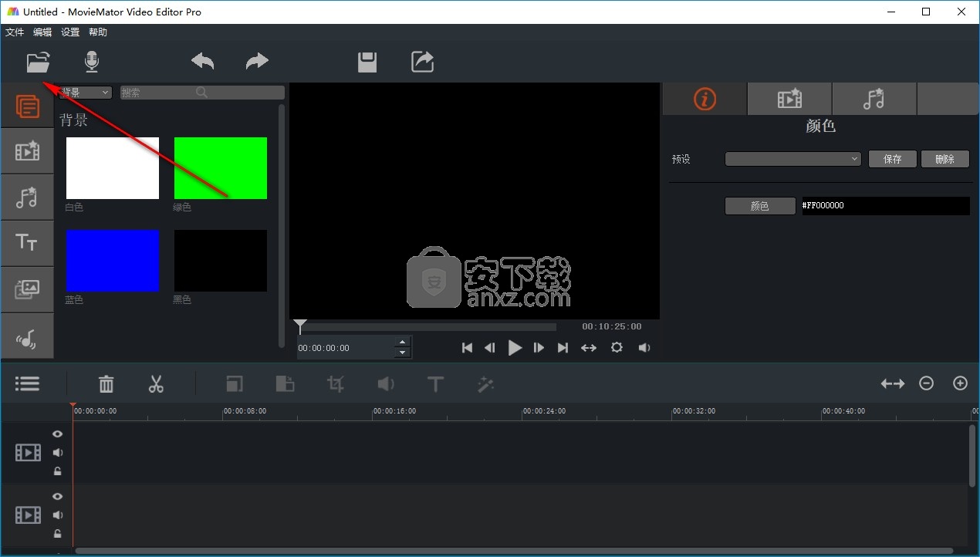
Task: Mute the first video track
Action: tap(57, 453)
